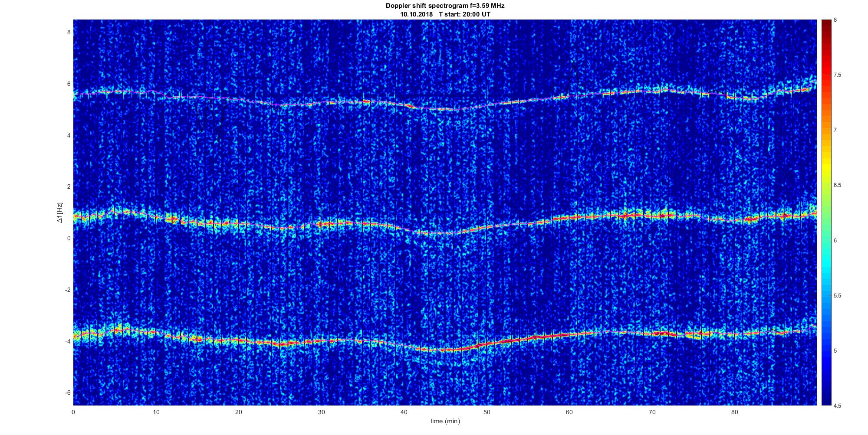This screenshot has height=435, width=868.
Task: Click the y-axis tick label -2
Action: coord(68,290)
